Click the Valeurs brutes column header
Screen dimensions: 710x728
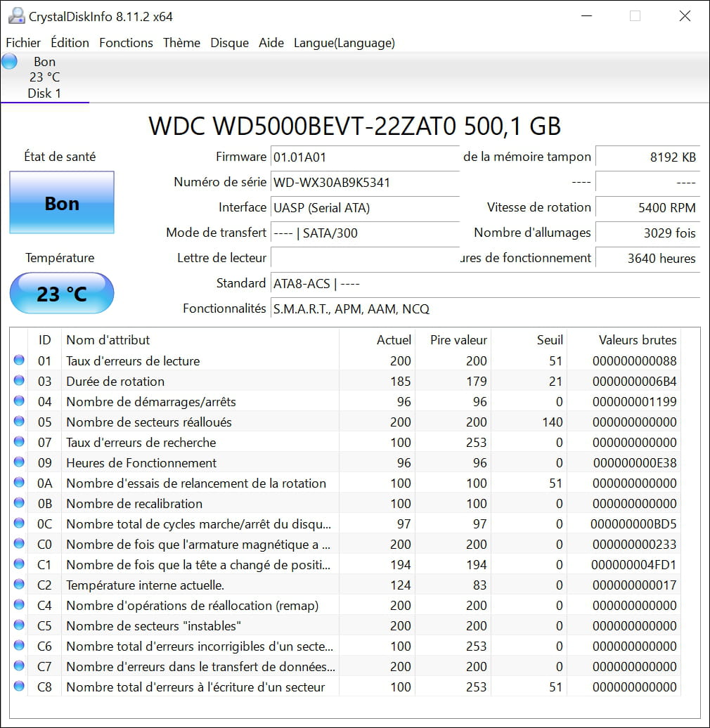tap(624, 340)
